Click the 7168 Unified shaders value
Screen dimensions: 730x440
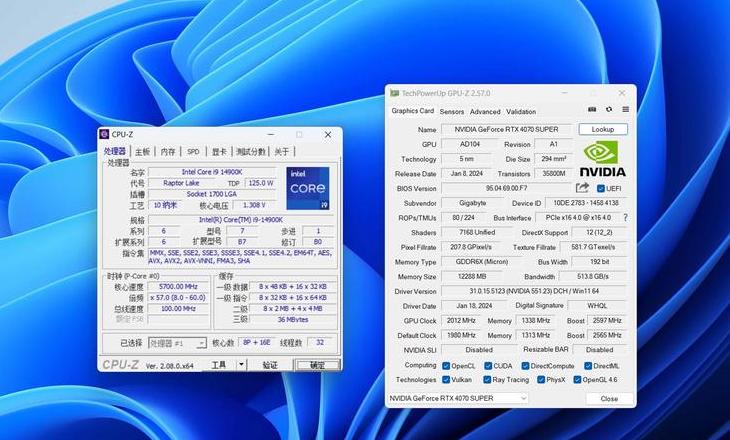[477, 232]
